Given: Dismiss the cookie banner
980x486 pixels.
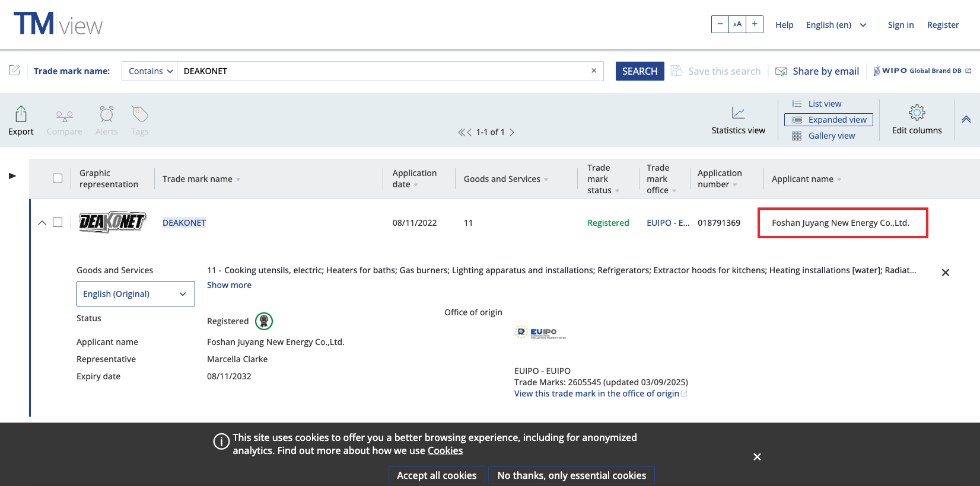Looking at the screenshot, I should (757, 457).
